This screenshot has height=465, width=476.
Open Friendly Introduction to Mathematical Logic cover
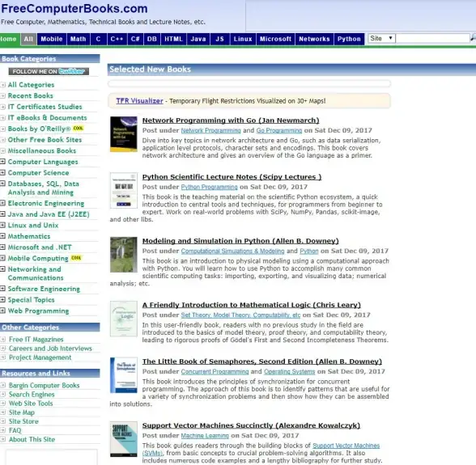pos(124,319)
